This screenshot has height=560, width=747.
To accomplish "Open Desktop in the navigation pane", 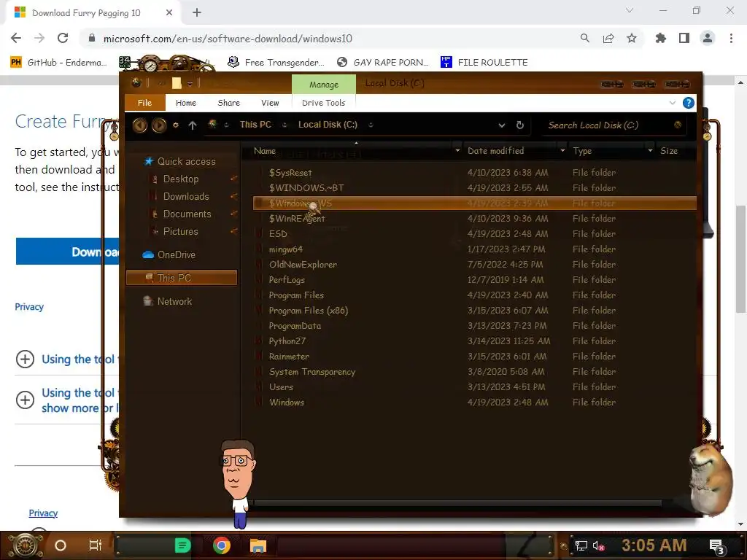I will tap(181, 179).
